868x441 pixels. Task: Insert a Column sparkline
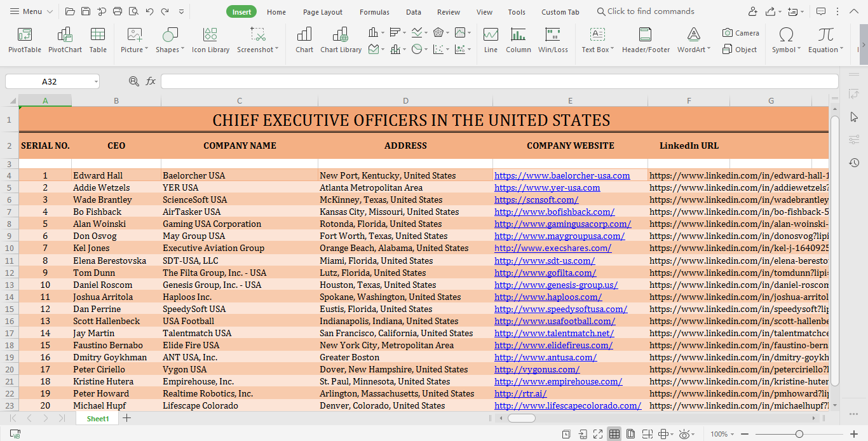point(519,40)
